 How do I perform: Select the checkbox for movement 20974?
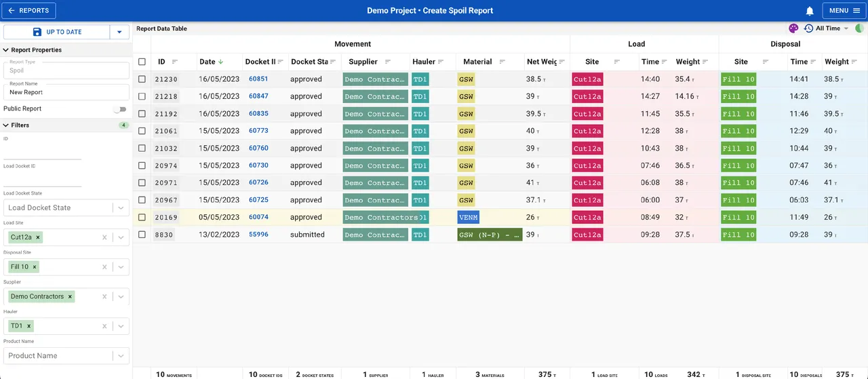[142, 165]
